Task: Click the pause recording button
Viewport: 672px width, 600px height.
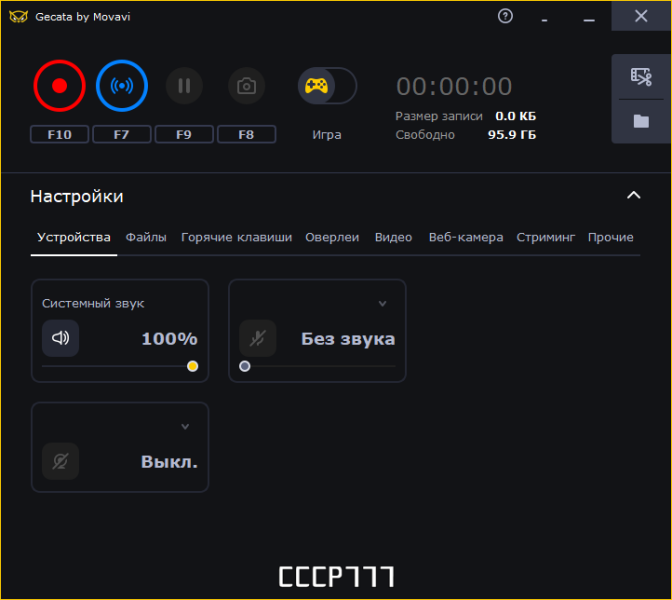Action: [x=184, y=86]
